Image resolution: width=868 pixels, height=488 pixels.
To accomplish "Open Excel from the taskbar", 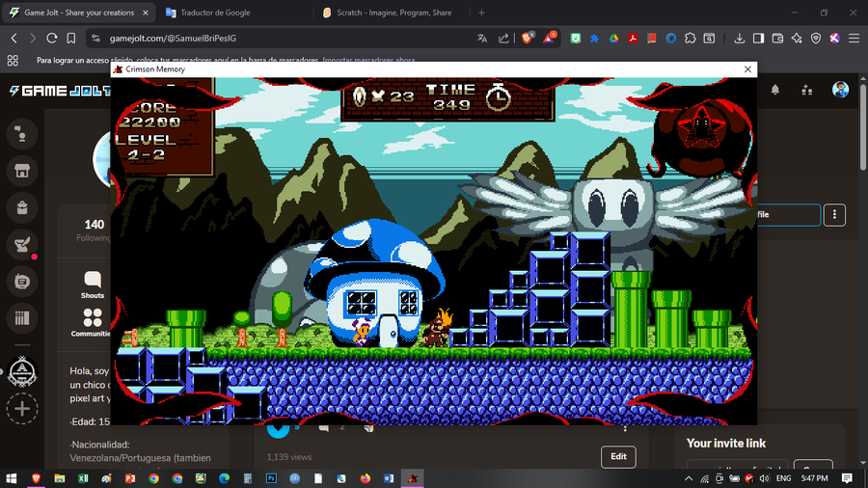I will point(83,478).
